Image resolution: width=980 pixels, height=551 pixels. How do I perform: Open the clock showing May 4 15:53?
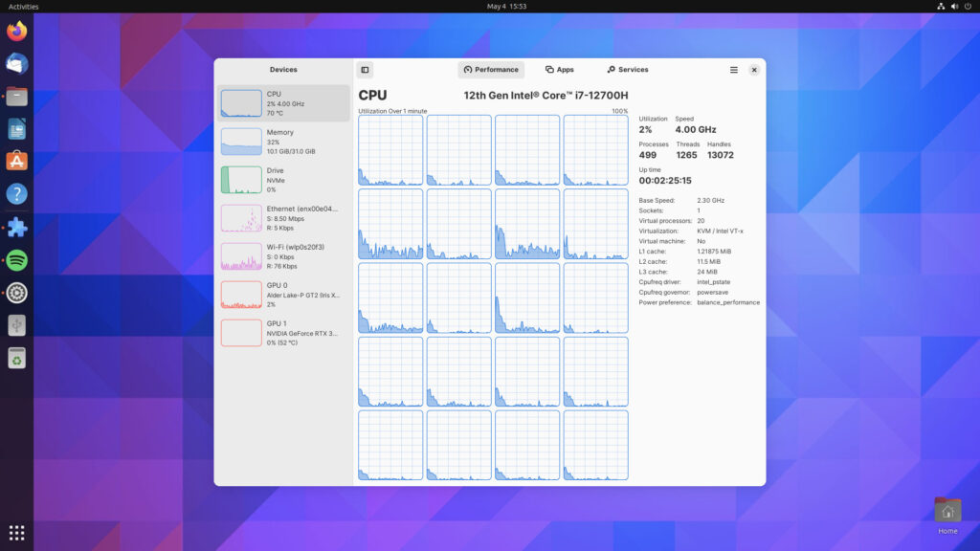tap(506, 7)
